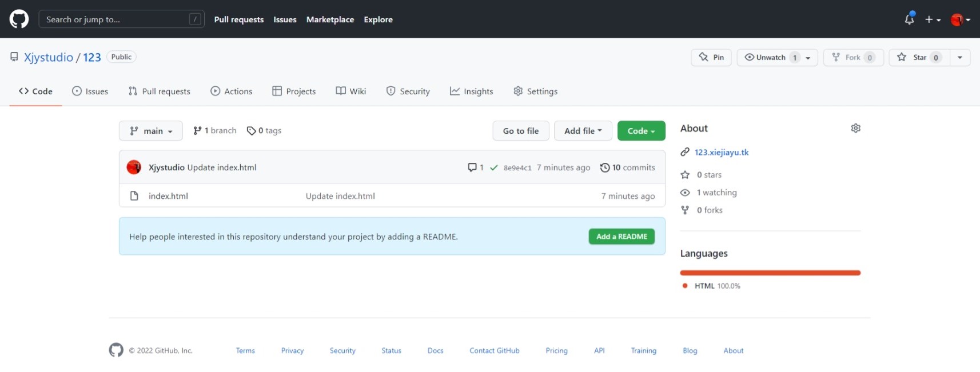Image resolution: width=980 pixels, height=372 pixels.
Task: Expand the green Code dropdown
Action: (641, 131)
